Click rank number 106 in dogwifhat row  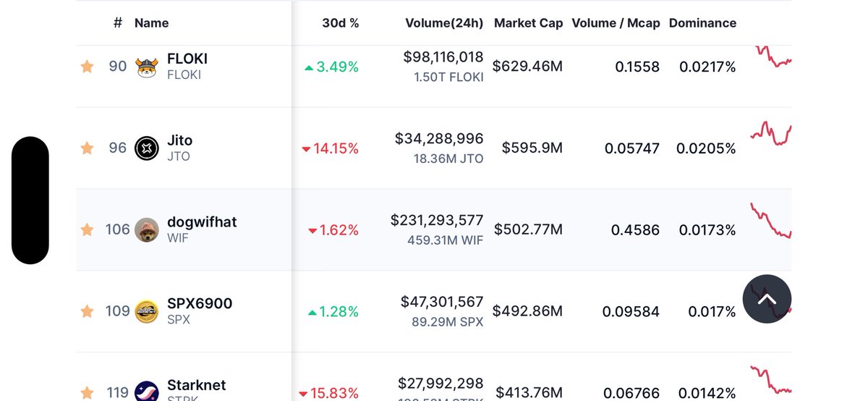click(118, 229)
